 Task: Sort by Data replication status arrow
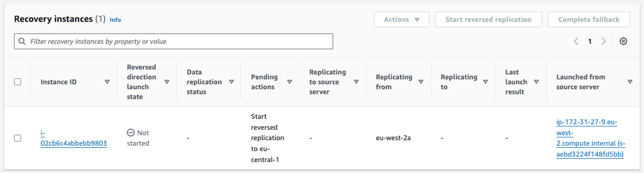231,82
